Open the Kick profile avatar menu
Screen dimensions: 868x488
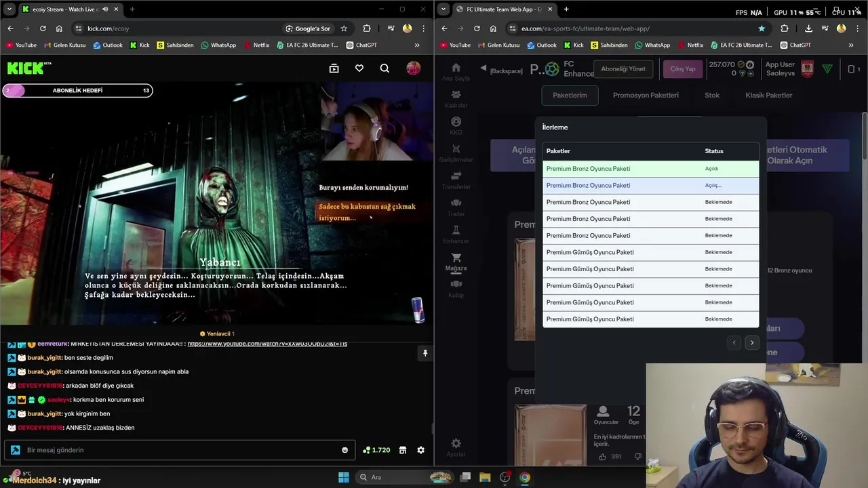[413, 68]
